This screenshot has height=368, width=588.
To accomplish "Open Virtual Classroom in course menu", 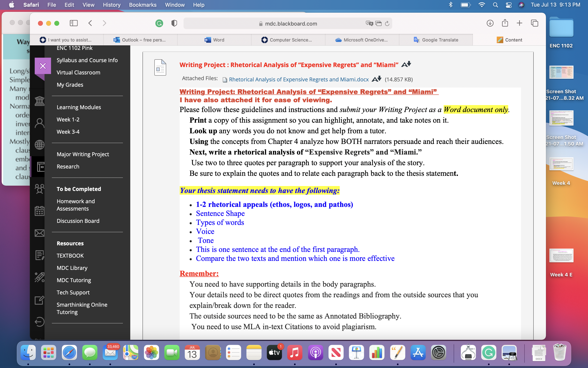I will (x=78, y=72).
